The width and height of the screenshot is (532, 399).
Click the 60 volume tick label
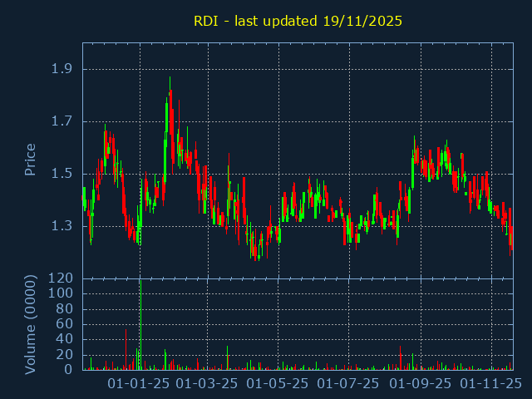click(64, 324)
